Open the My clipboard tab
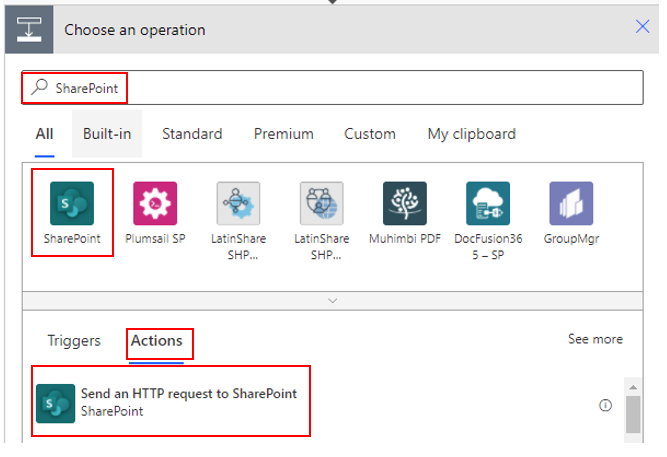The width and height of the screenshot is (667, 457). (x=471, y=134)
